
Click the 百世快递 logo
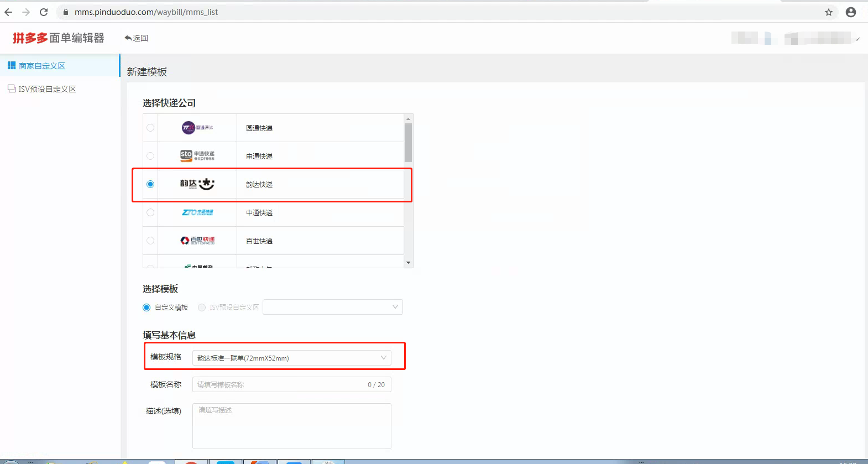pyautogui.click(x=197, y=241)
